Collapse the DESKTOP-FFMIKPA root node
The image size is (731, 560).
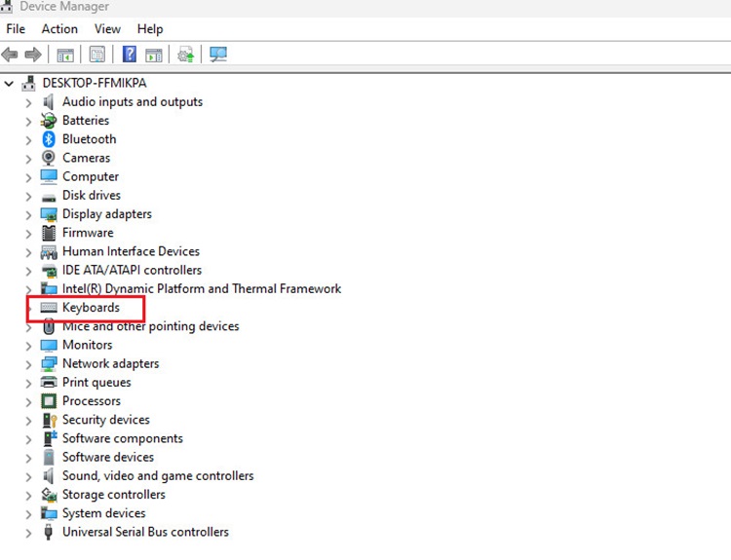10,84
